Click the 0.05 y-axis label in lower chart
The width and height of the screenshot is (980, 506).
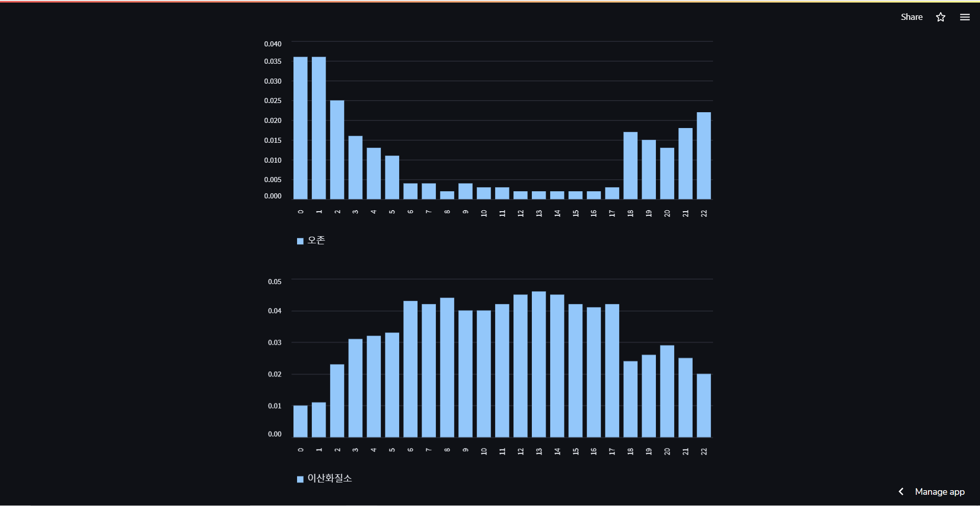coord(275,282)
